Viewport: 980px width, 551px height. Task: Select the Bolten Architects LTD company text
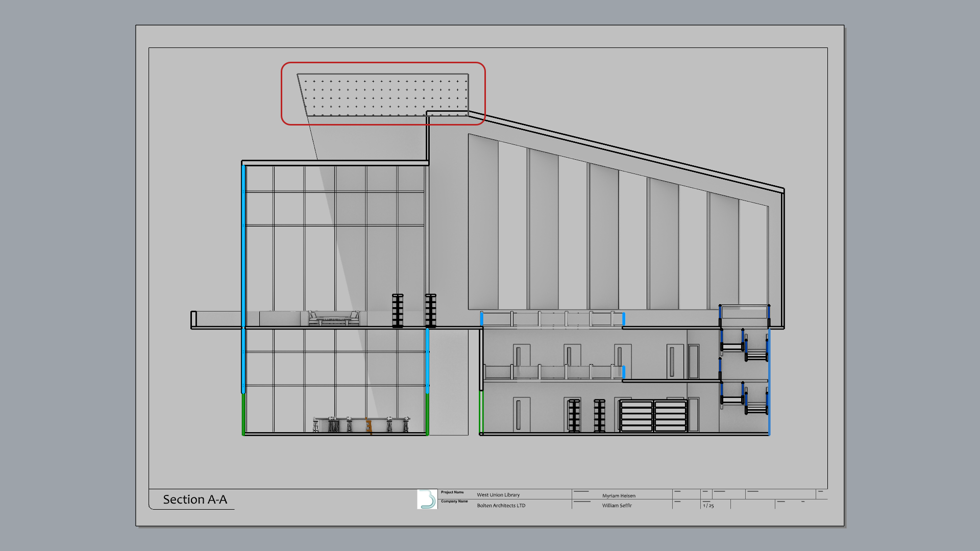point(501,506)
